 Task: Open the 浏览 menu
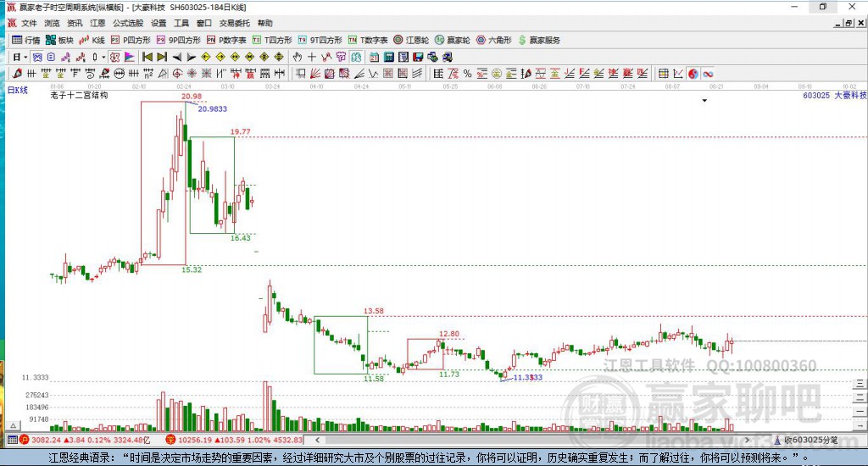click(x=52, y=23)
